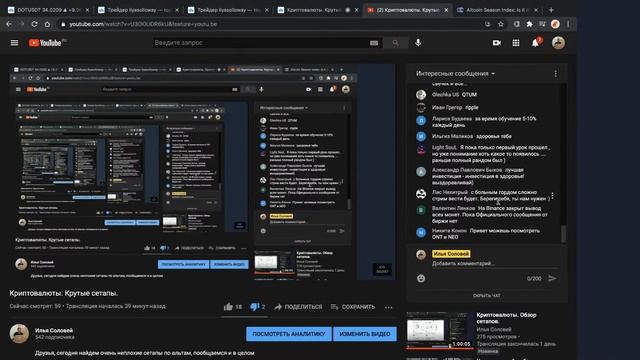Open the chat three-dot options menu
Image resolution: width=640 pixels, height=360 pixels.
coord(556,73)
